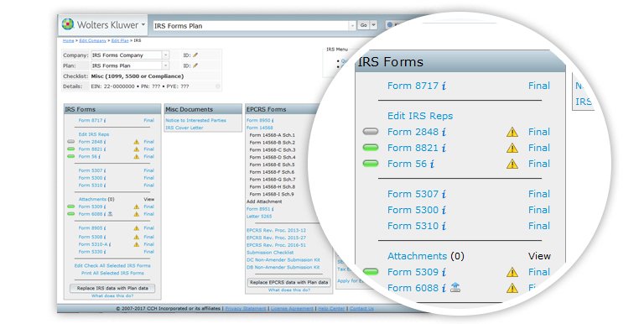This screenshot has height=324, width=644.
Task: Toggle green status pill for magnified Form 56
Action: (x=371, y=164)
